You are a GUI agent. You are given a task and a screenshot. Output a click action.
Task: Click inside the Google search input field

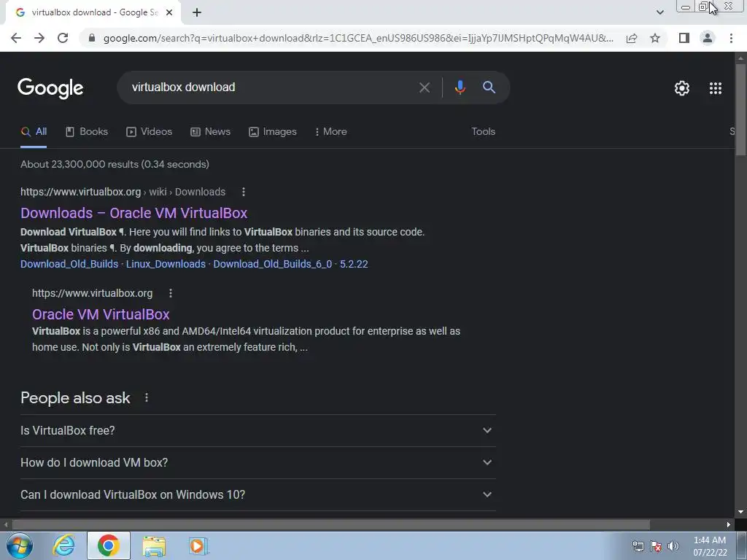point(271,87)
